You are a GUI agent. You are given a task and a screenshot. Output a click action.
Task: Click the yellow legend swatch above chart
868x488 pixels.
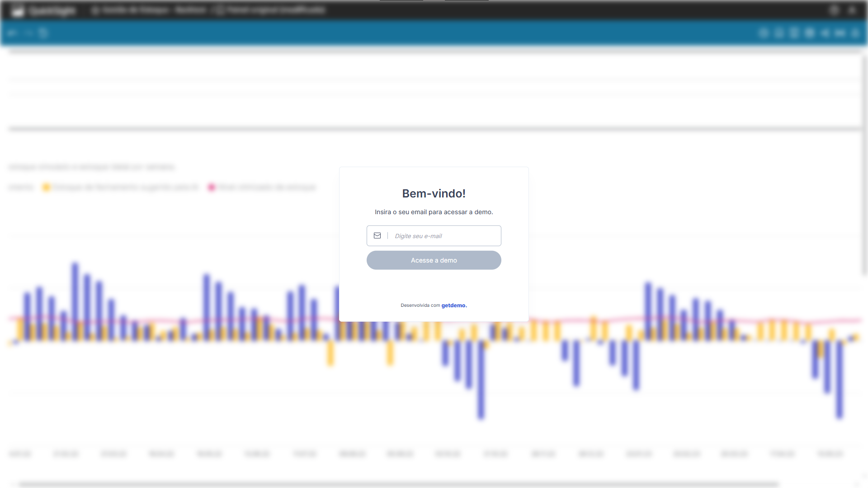(46, 187)
